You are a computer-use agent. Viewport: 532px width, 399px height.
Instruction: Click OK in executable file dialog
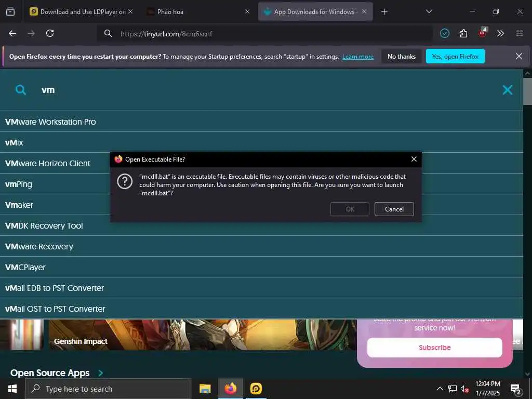(x=350, y=209)
